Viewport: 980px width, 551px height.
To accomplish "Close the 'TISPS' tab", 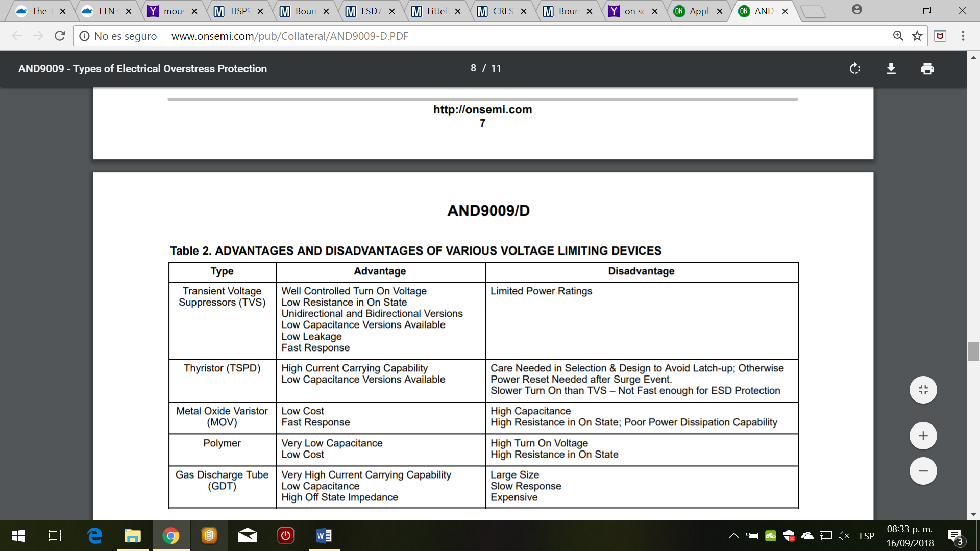I will click(260, 11).
